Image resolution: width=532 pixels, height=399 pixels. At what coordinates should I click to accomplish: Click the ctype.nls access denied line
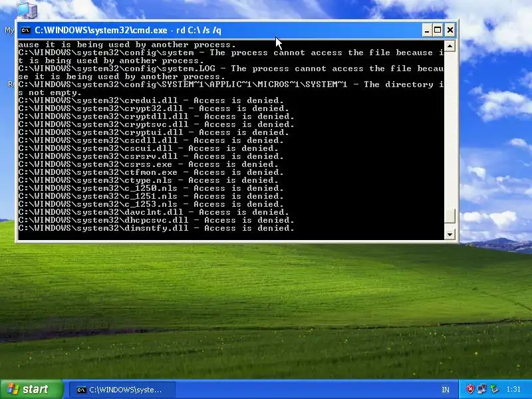(x=148, y=180)
